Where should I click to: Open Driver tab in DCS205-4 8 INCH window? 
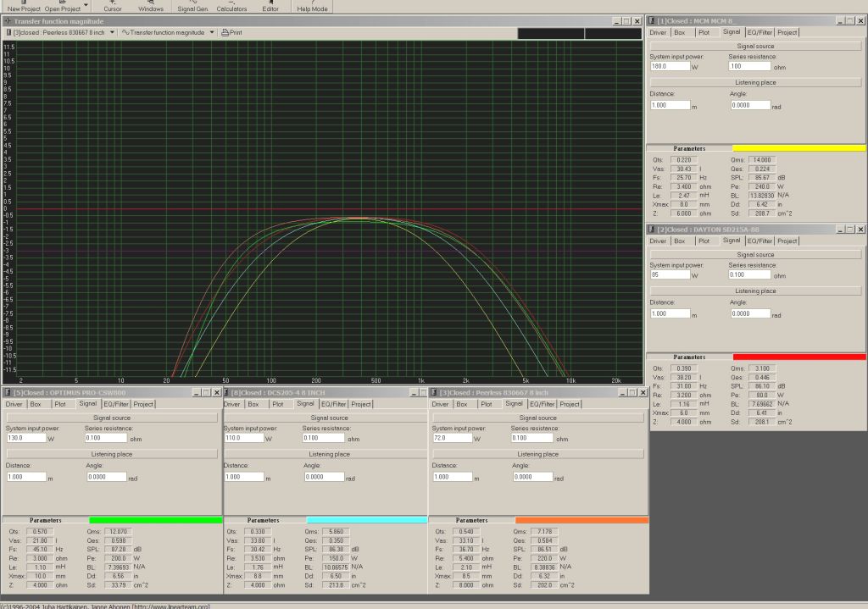(x=232, y=404)
